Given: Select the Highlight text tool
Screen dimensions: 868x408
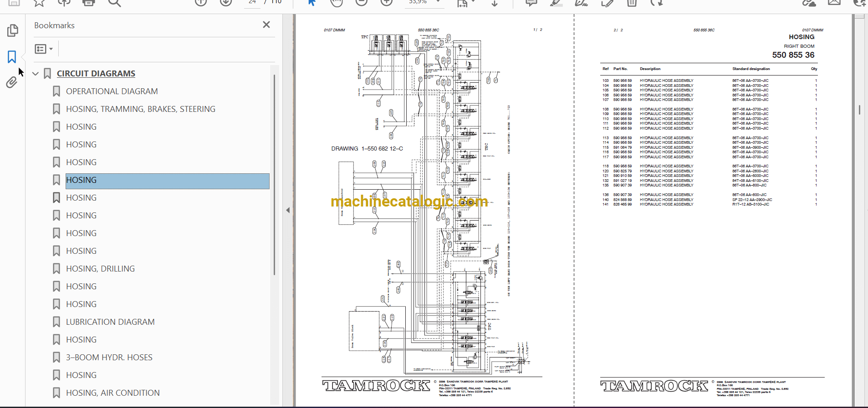Looking at the screenshot, I should (556, 3).
